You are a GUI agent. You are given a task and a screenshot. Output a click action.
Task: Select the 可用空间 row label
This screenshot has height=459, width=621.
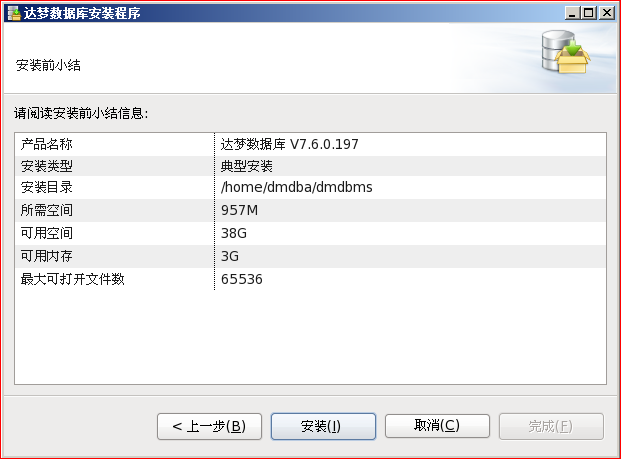click(x=46, y=233)
